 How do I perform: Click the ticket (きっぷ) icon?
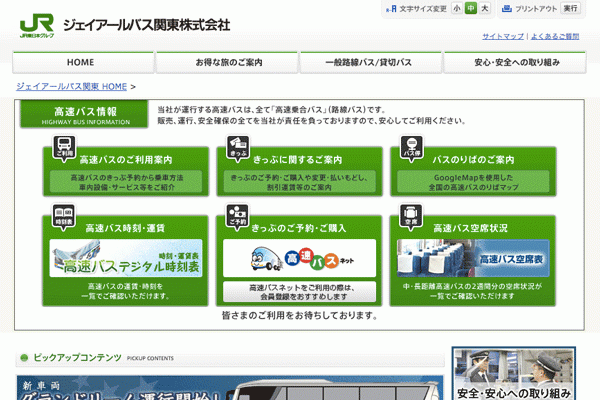[x=238, y=148]
